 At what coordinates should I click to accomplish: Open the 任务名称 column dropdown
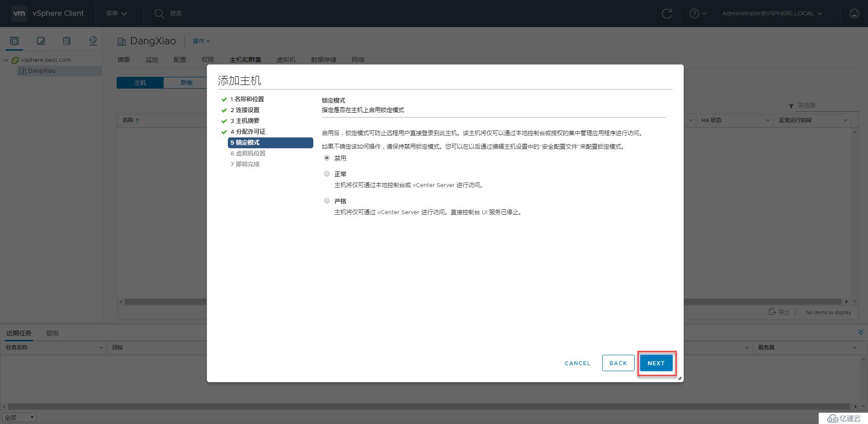[x=101, y=348]
